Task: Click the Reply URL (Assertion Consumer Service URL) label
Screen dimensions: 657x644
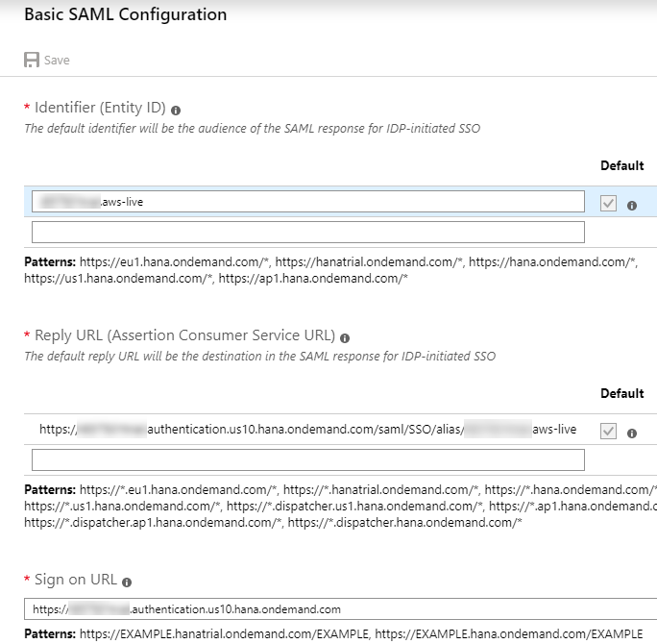Action: click(184, 335)
